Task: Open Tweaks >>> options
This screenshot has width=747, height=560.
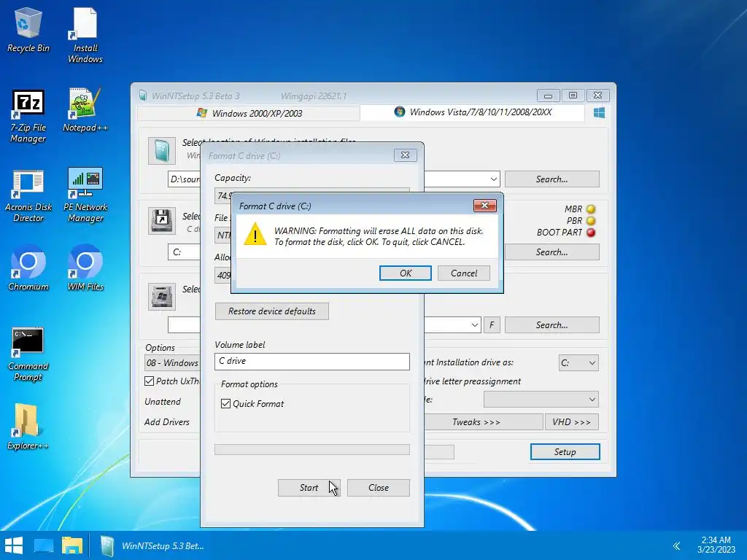Action: click(476, 422)
